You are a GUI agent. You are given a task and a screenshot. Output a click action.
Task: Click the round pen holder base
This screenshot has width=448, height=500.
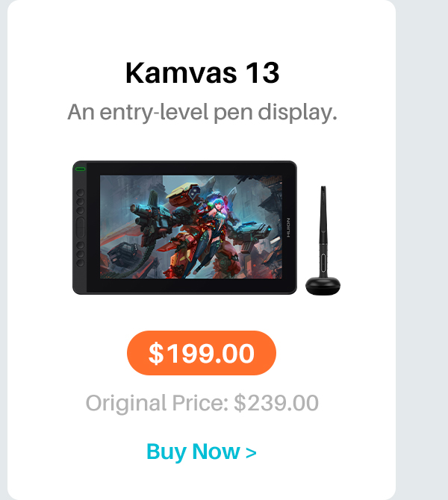(323, 286)
